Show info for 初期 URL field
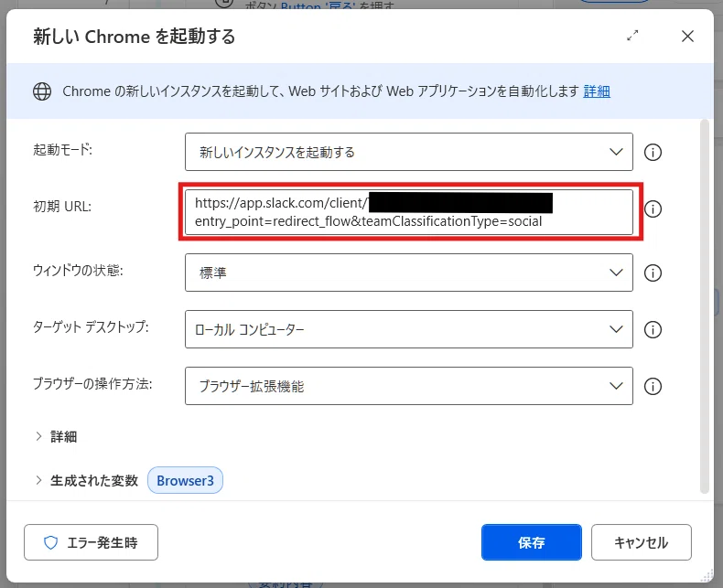 (653, 208)
